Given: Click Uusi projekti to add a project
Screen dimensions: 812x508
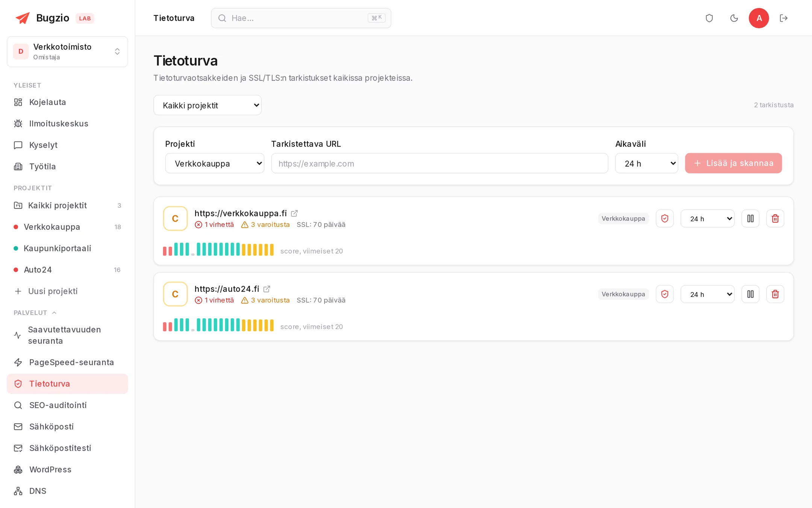Looking at the screenshot, I should point(67,291).
